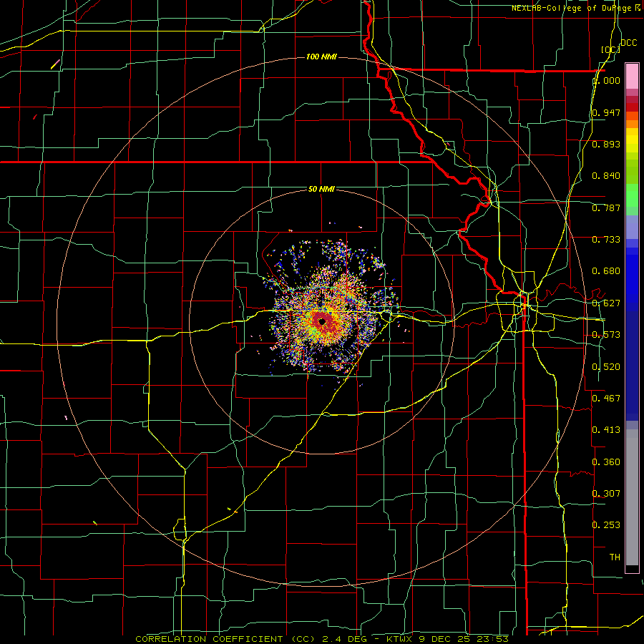
Task: Click the 0.467 legend value
Action: (x=606, y=399)
